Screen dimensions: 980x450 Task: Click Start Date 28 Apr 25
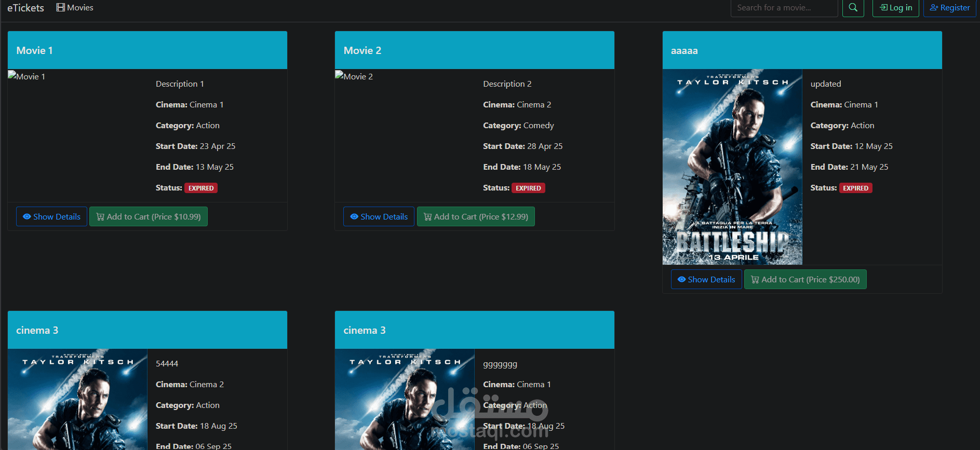[523, 146]
